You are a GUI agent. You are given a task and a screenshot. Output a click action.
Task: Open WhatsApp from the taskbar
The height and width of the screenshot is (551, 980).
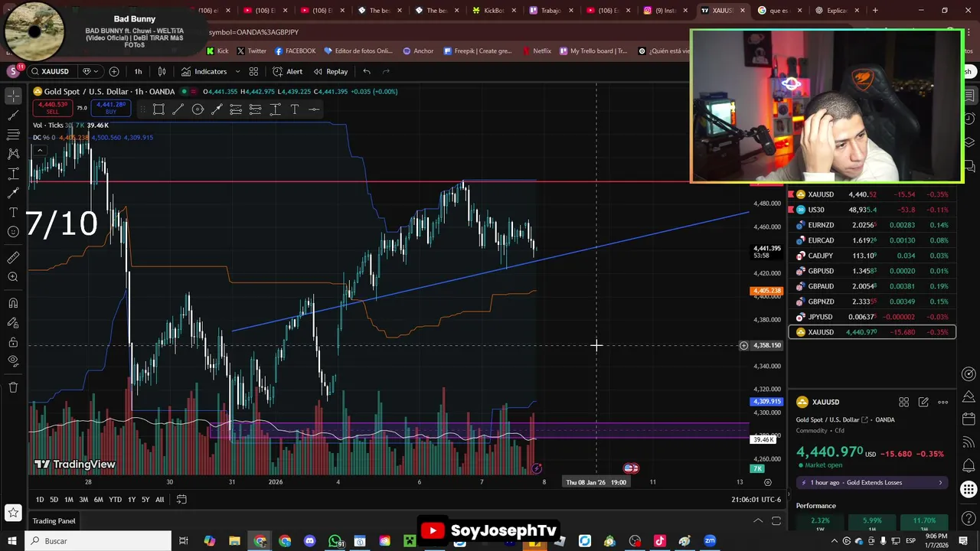point(335,541)
